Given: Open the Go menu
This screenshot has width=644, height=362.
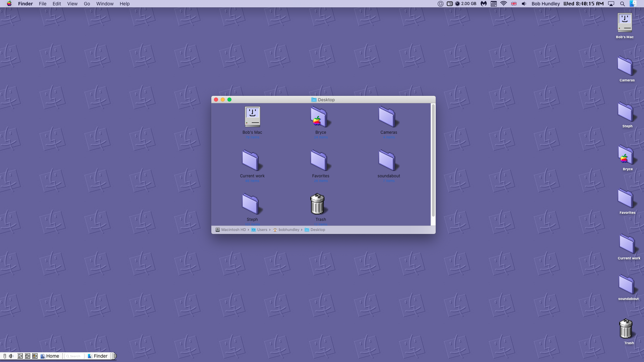Looking at the screenshot, I should point(87,4).
